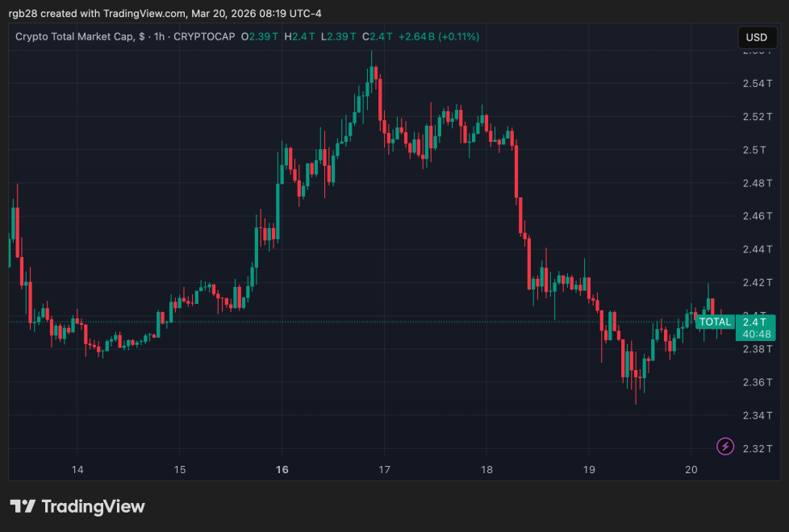Image resolution: width=789 pixels, height=532 pixels.
Task: Click the open value O 2.39 T
Action: click(x=260, y=37)
